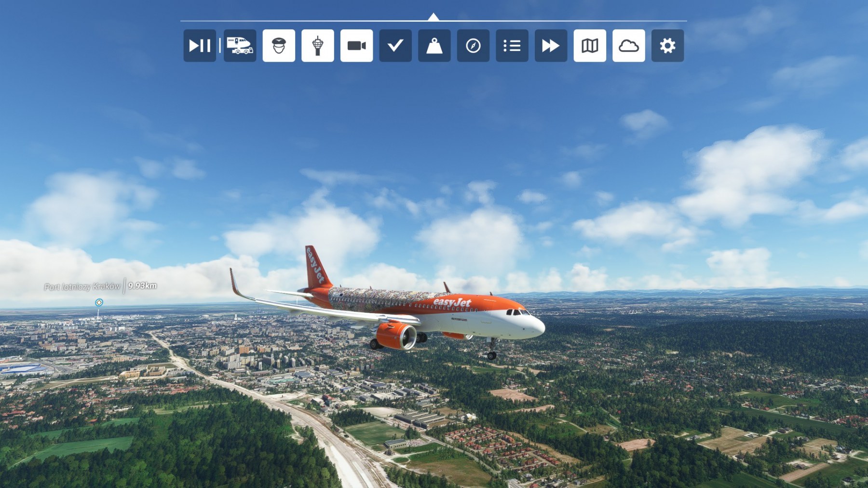This screenshot has height=488, width=868.
Task: Open the weather cloud panel
Action: point(629,46)
